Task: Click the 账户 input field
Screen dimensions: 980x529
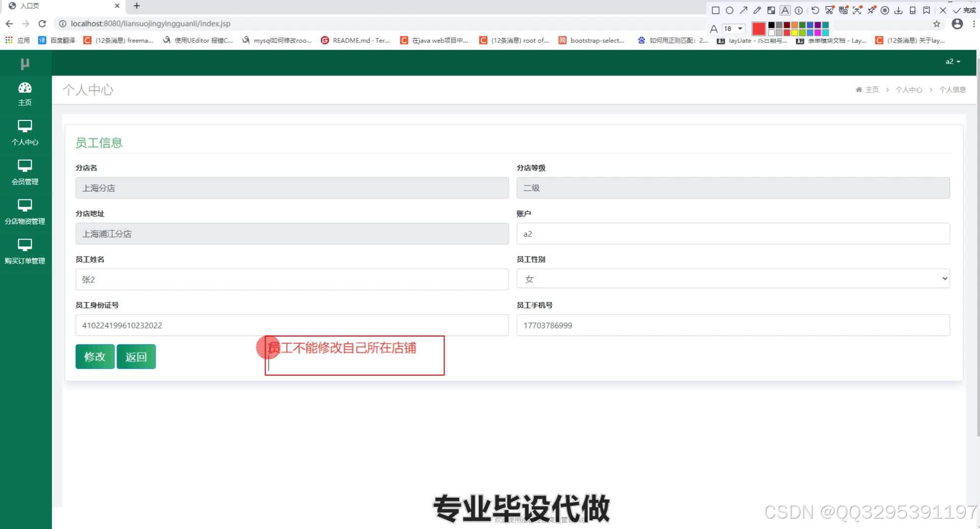Action: (733, 234)
